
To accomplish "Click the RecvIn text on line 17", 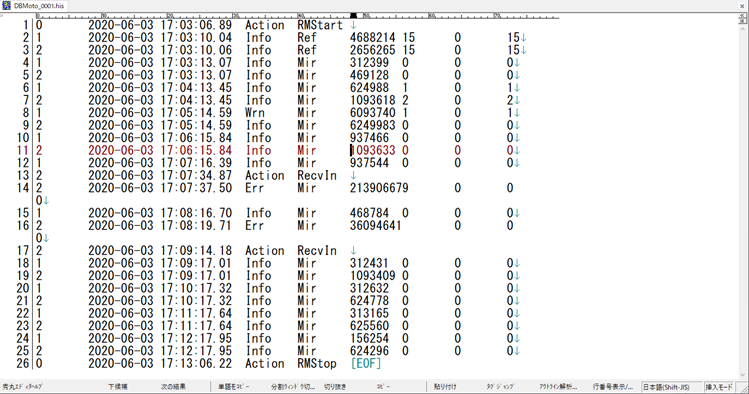I will click(317, 251).
